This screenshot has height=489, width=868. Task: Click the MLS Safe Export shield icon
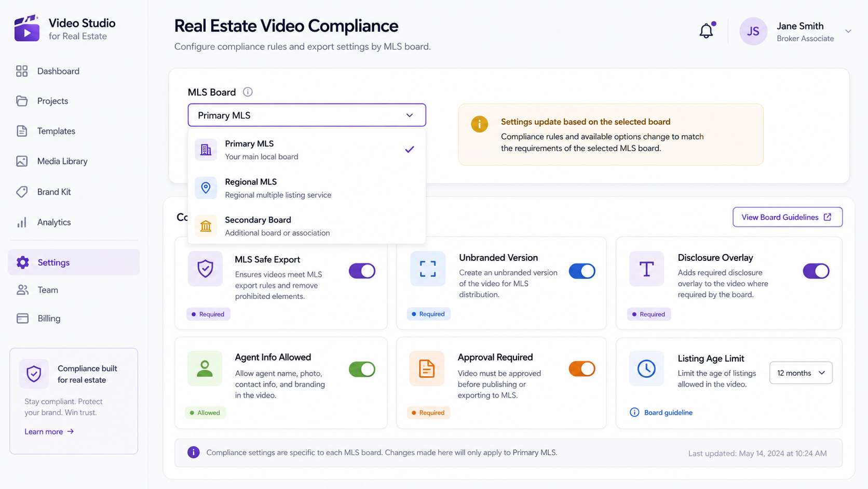point(206,269)
